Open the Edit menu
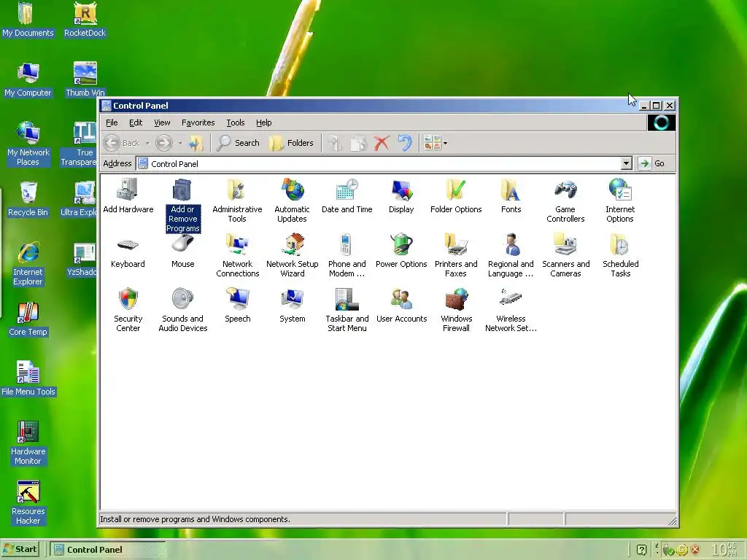747x560 pixels. pos(135,122)
